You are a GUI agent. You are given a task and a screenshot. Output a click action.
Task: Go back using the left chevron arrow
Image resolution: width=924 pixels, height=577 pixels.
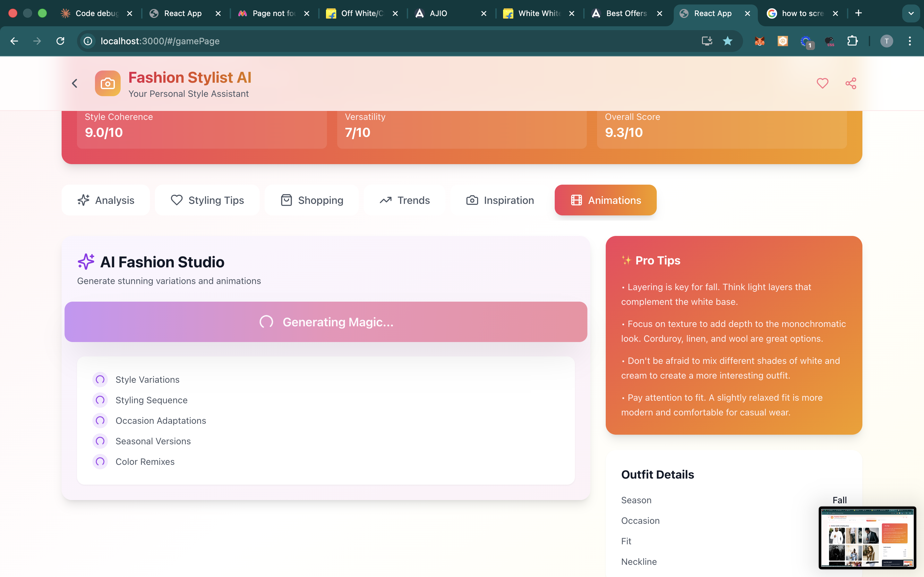(75, 83)
